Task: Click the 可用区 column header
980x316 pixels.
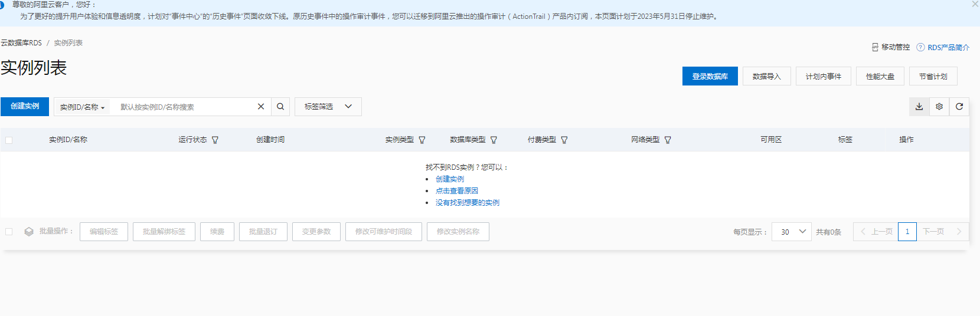Action: [771, 140]
